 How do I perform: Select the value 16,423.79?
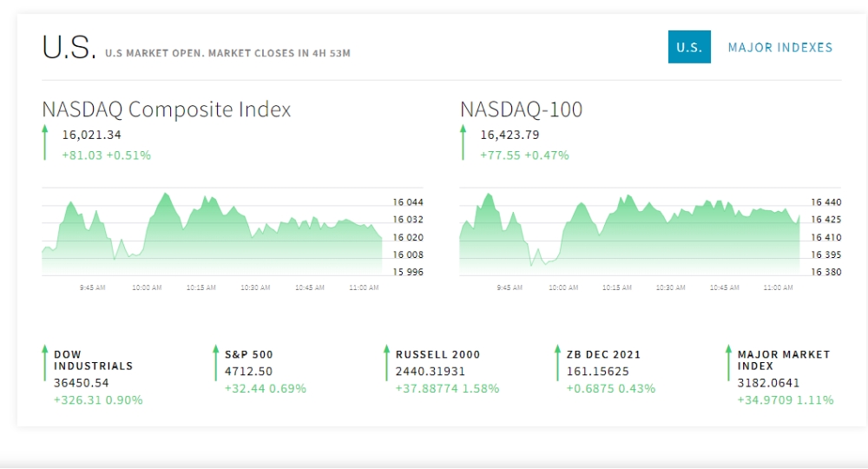coord(510,135)
